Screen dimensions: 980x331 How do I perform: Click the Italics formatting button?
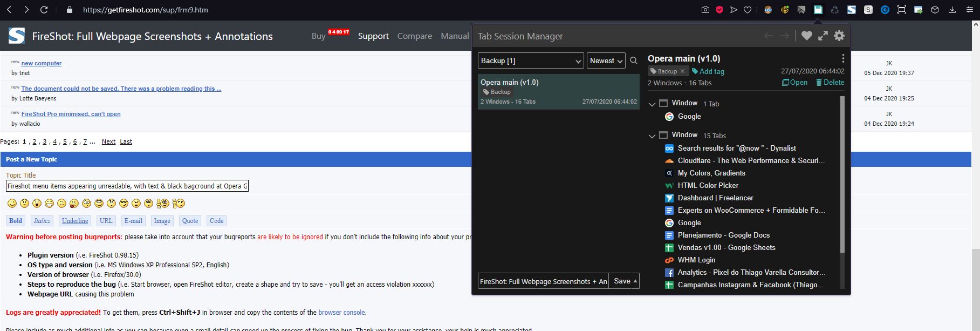pos(42,221)
